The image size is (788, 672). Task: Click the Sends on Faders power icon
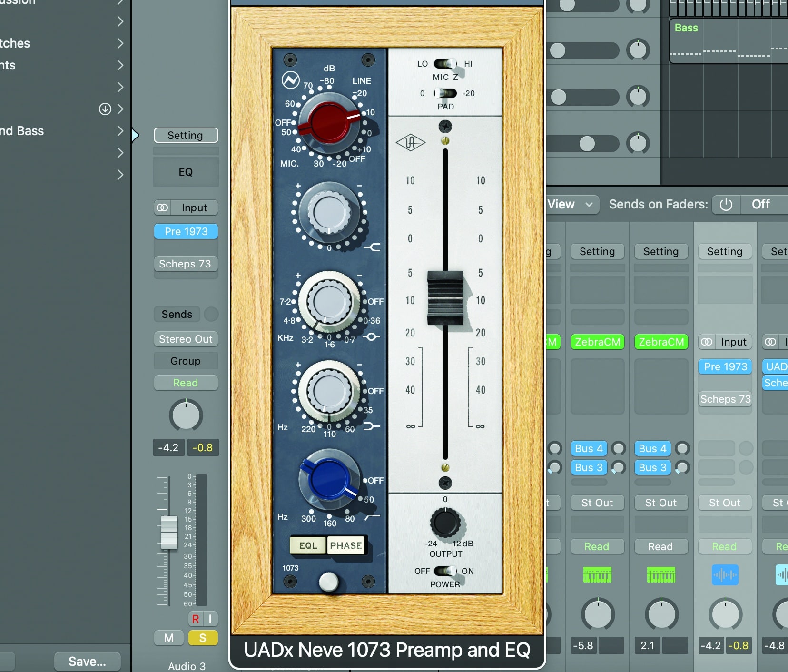tap(726, 204)
